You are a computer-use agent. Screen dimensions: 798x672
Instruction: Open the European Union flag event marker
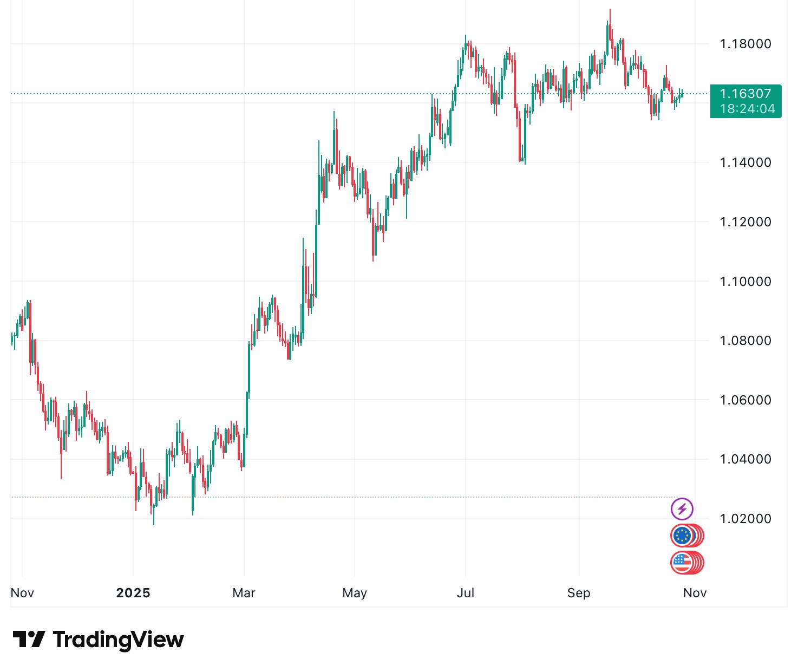tap(683, 536)
